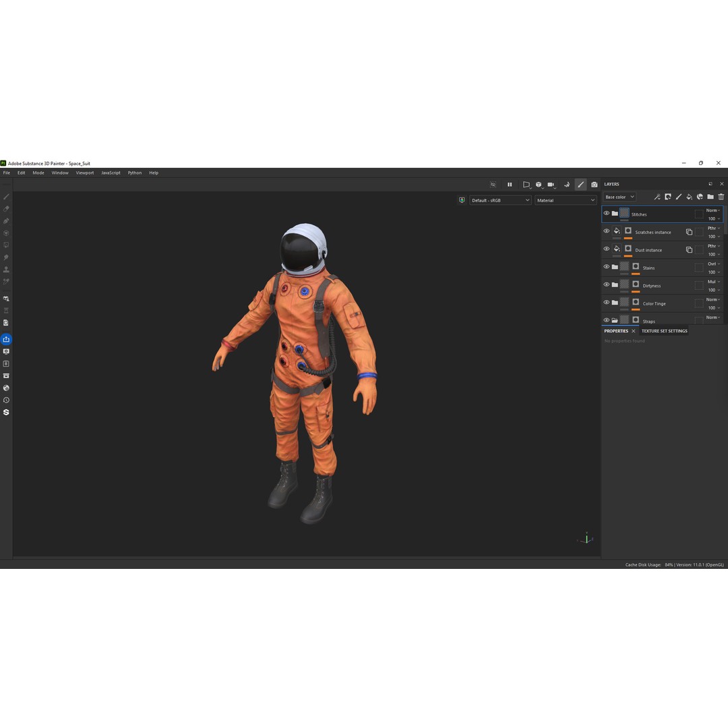Open the History clock icon in left sidebar
The image size is (728, 728).
pyautogui.click(x=6, y=400)
